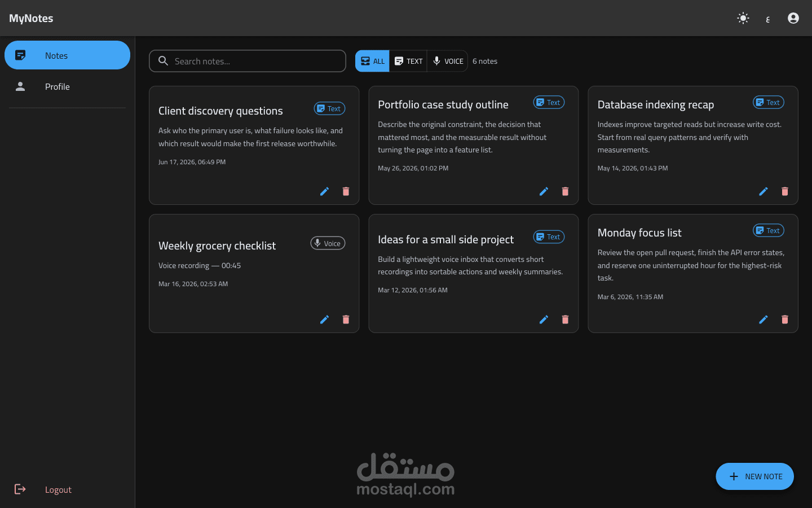Viewport: 812px width, 508px height.
Task: Delete the Portfolio case study outline note
Action: (565, 191)
